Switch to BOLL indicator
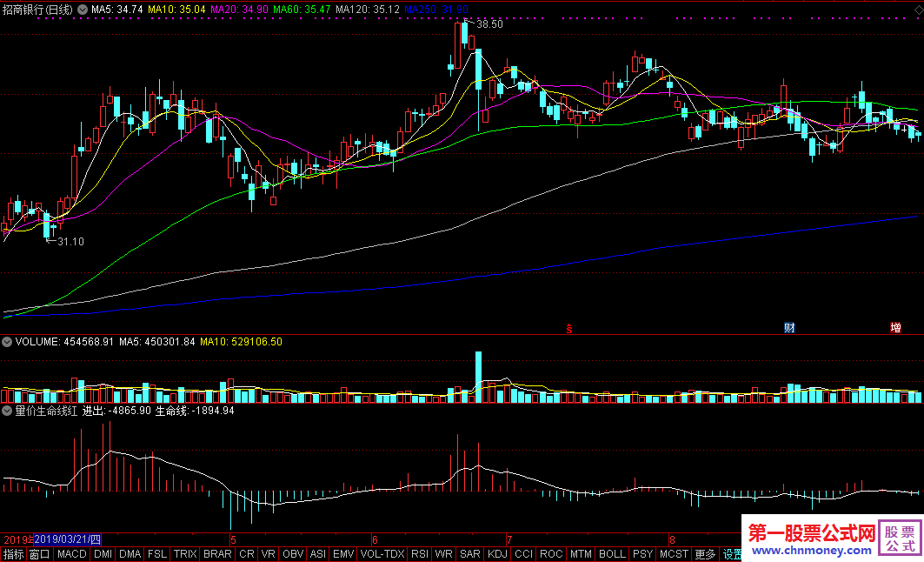The height and width of the screenshot is (562, 924). tap(612, 554)
